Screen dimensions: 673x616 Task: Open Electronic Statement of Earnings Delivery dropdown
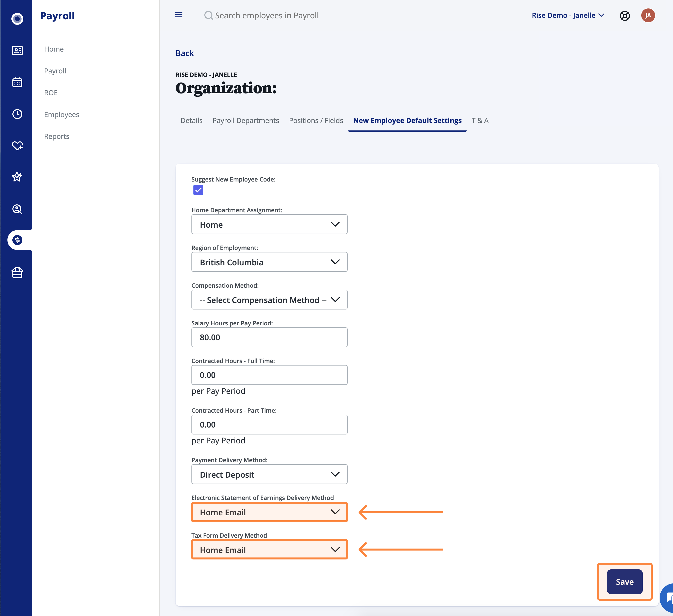269,512
